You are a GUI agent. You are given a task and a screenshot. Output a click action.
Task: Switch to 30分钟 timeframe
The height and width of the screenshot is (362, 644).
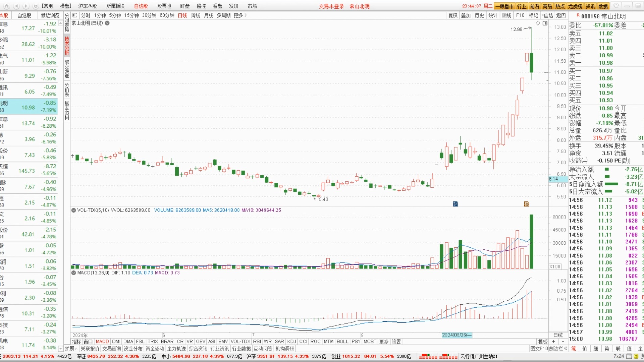point(149,15)
